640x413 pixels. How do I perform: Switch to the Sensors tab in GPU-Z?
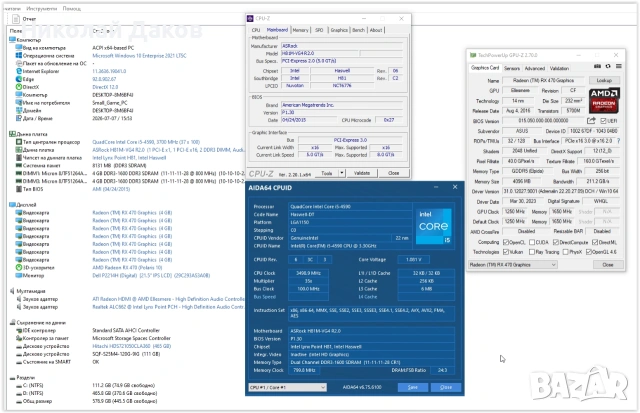pos(512,68)
